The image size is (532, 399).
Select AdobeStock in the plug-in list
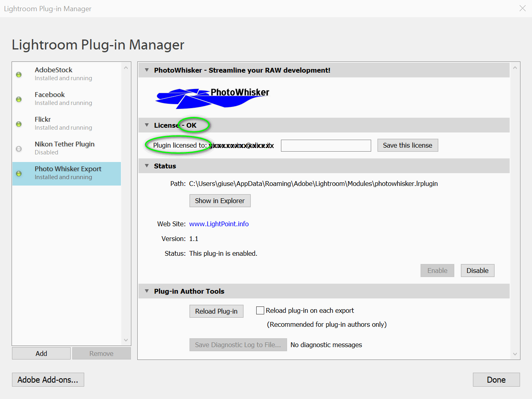coord(67,74)
